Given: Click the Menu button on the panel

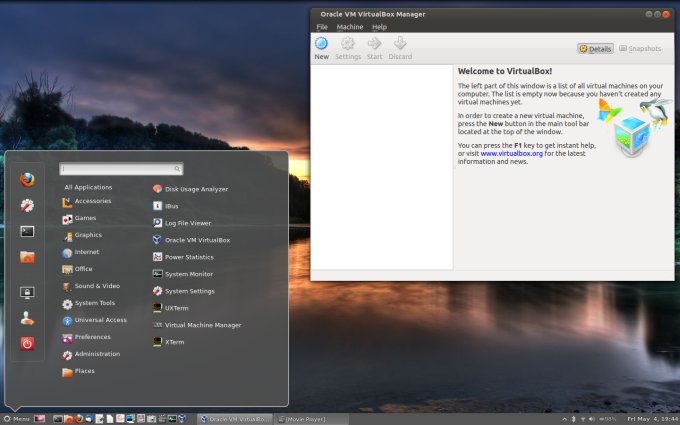Looking at the screenshot, I should (x=17, y=418).
